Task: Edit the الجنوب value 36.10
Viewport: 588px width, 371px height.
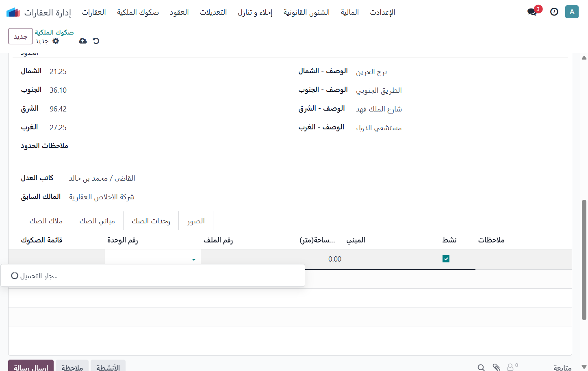Action: [58, 90]
